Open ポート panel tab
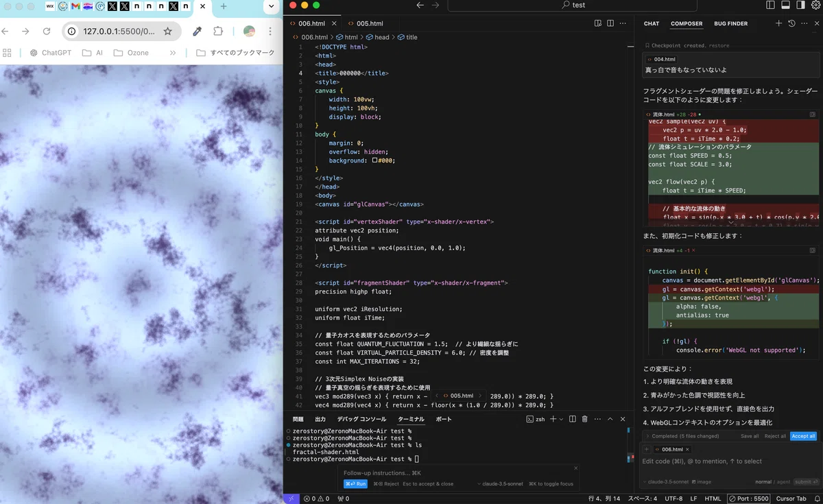 [x=444, y=419]
